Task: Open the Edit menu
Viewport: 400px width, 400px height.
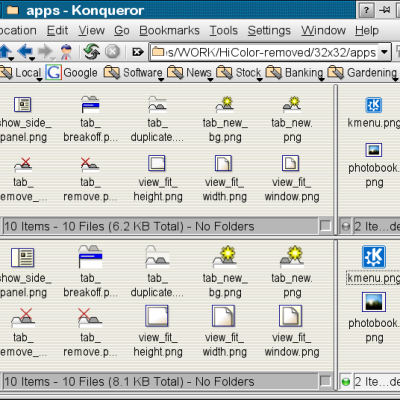Action: pyautogui.click(x=57, y=30)
